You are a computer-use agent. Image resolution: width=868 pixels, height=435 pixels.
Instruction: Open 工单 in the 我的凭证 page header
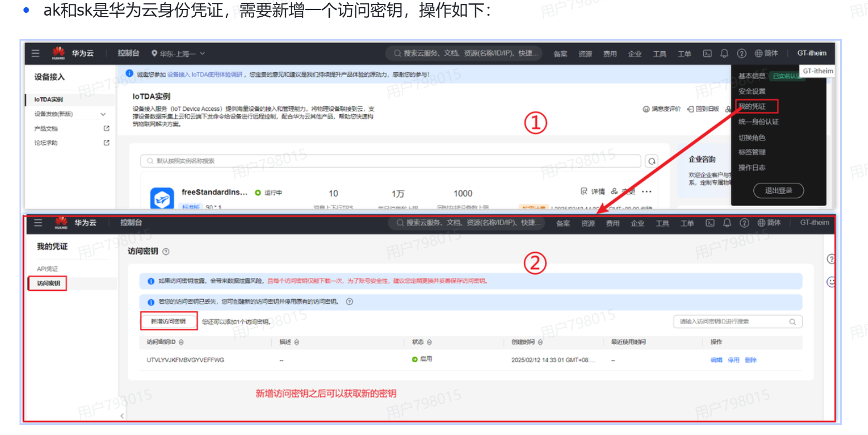tap(687, 223)
